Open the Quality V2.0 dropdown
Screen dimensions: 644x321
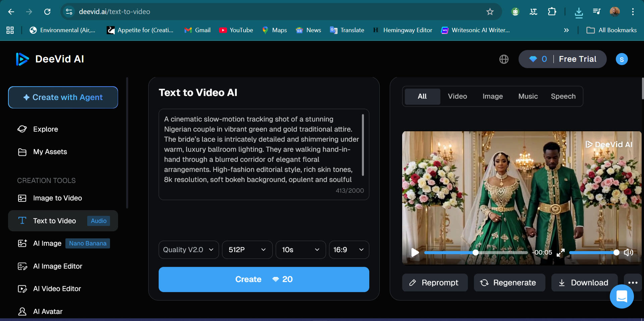pyautogui.click(x=188, y=249)
